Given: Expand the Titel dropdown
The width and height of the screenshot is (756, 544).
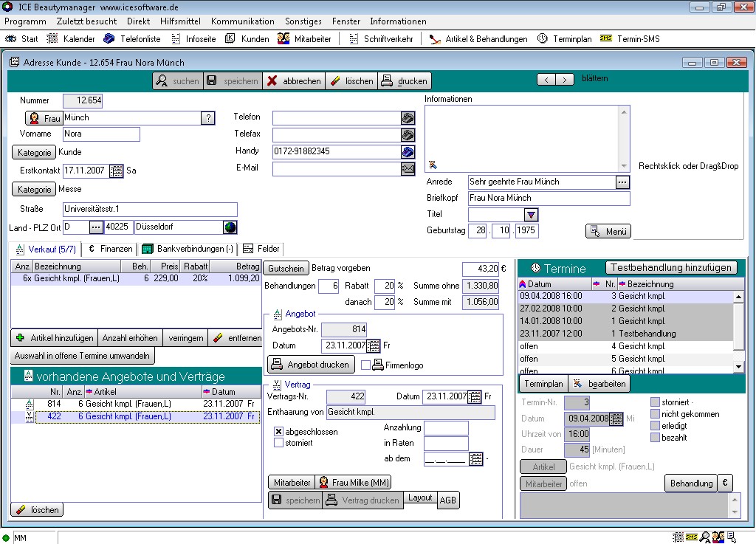Looking at the screenshot, I should coord(531,215).
